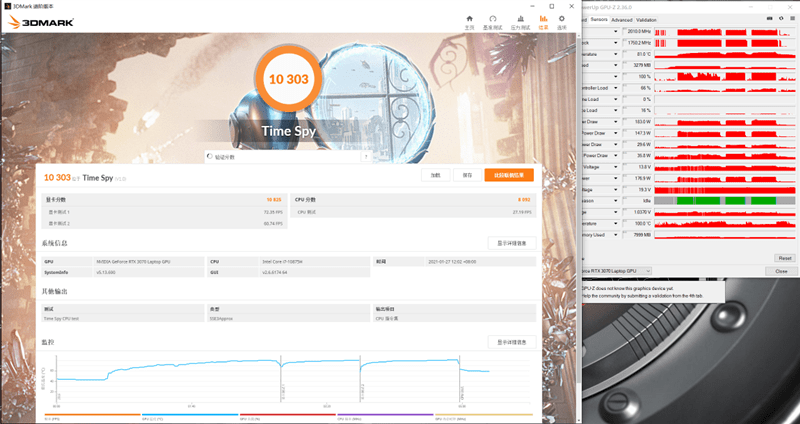
Task: Open dropdown arrow for 147.3 W power draw row
Action: pos(616,133)
